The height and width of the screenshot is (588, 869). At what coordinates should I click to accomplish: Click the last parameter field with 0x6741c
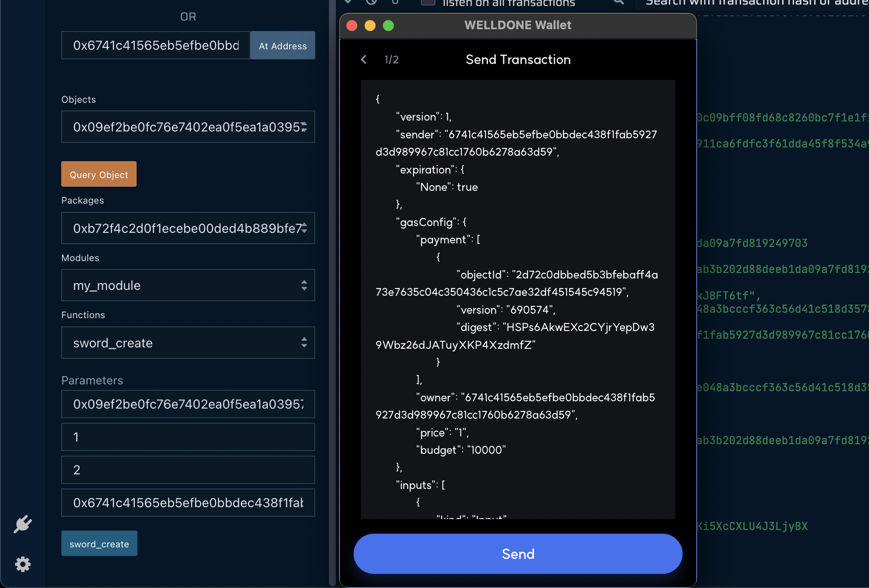(188, 503)
